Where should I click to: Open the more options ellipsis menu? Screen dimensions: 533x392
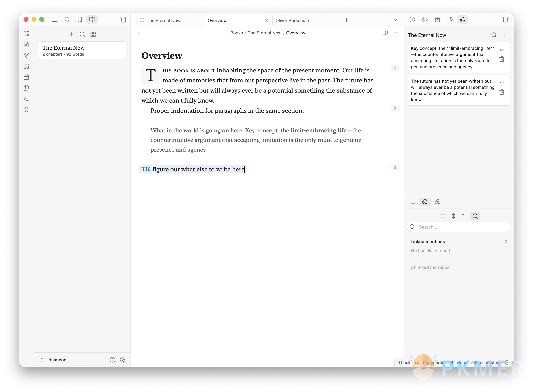pyautogui.click(x=395, y=33)
